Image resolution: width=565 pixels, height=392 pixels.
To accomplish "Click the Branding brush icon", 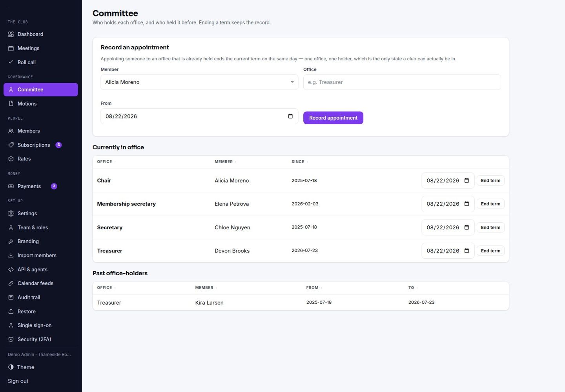I will pos(11,241).
